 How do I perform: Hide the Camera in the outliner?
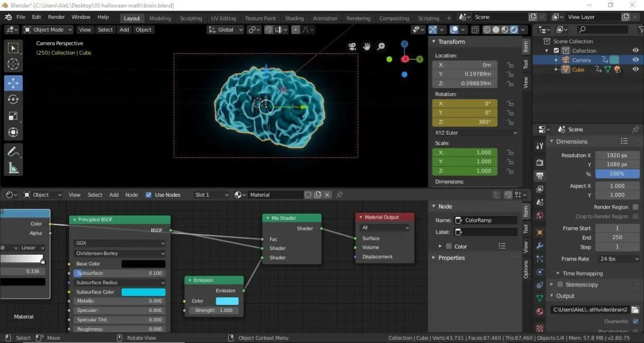click(x=635, y=60)
